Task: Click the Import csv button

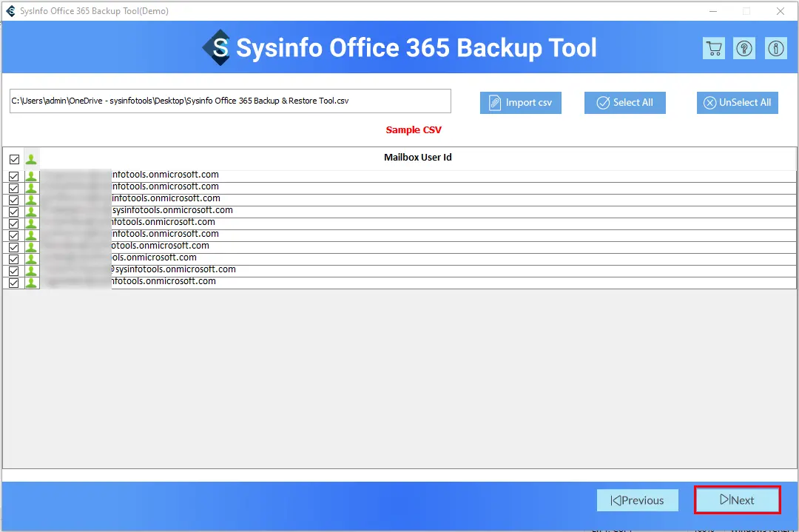Action: tap(521, 103)
